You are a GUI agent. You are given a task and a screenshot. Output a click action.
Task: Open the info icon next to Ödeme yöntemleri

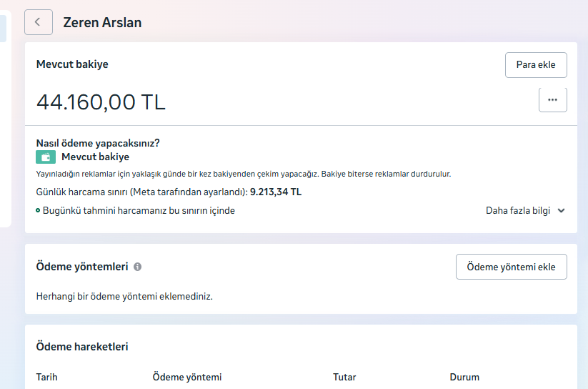click(x=138, y=267)
